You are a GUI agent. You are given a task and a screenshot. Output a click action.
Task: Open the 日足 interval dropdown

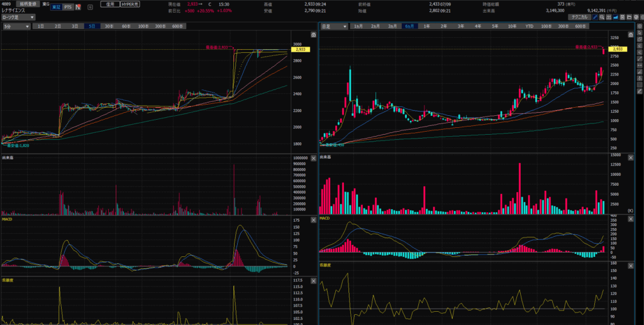(334, 26)
